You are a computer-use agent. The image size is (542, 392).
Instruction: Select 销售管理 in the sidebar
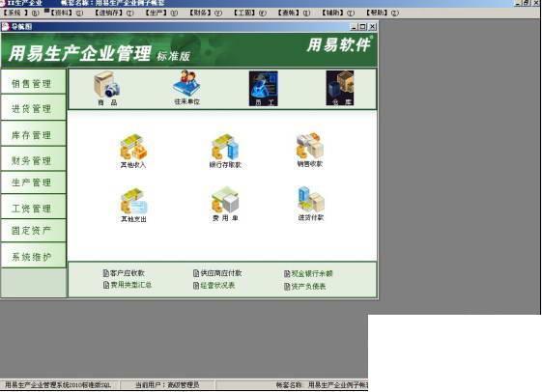33,81
